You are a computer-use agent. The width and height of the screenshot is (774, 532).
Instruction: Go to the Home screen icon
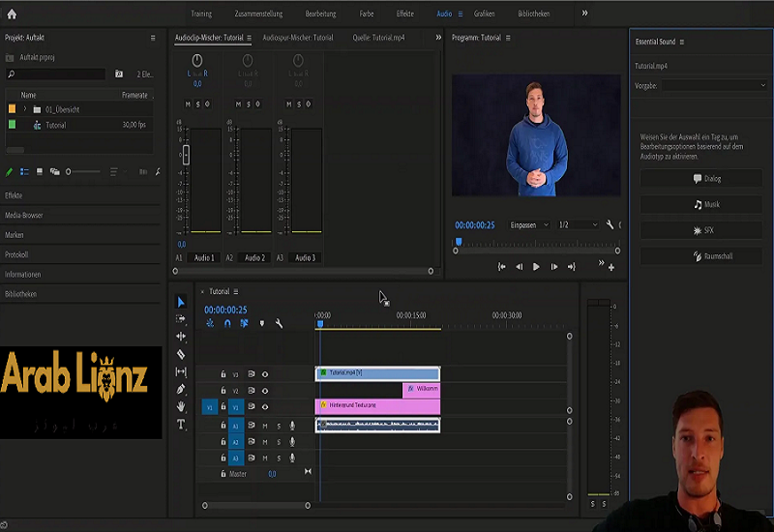pos(12,15)
